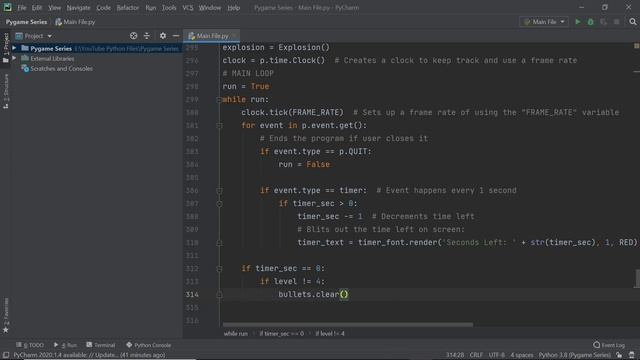This screenshot has width=640, height=360.
Task: Select the Main File.py editor tab
Action: click(211, 36)
